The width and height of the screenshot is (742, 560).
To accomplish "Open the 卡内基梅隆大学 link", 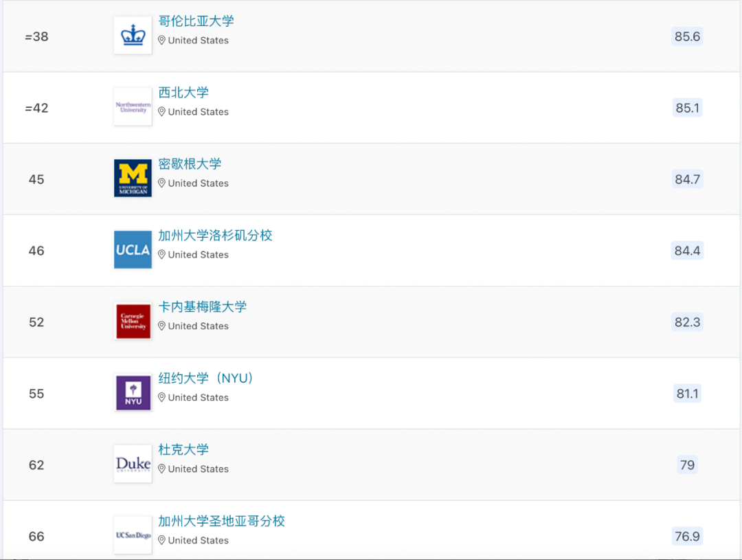I will (x=203, y=307).
